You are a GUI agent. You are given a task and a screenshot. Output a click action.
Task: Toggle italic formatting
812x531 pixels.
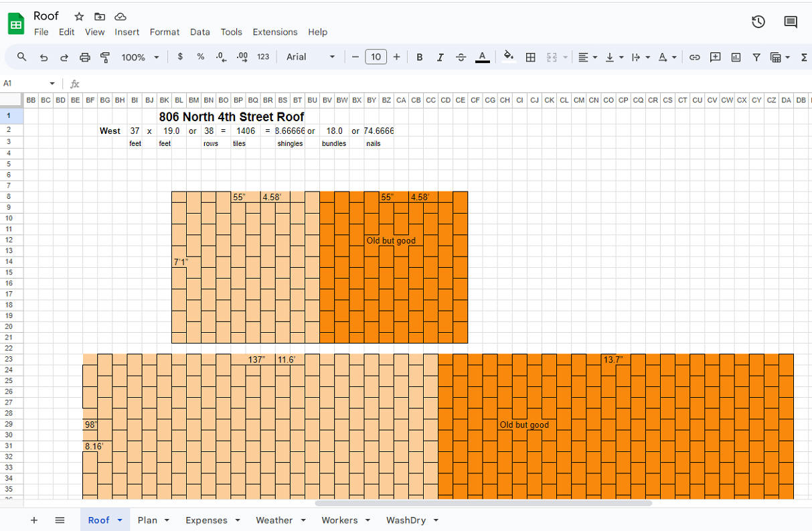point(440,58)
